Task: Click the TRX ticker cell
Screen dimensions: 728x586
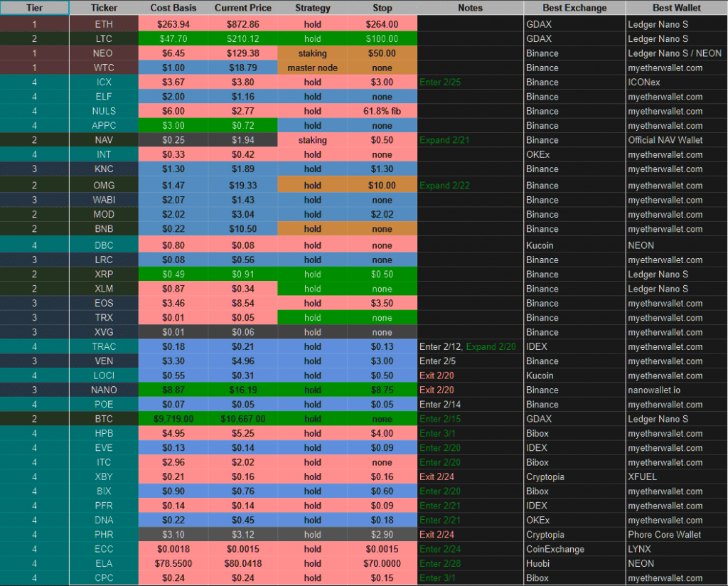Action: (x=104, y=318)
